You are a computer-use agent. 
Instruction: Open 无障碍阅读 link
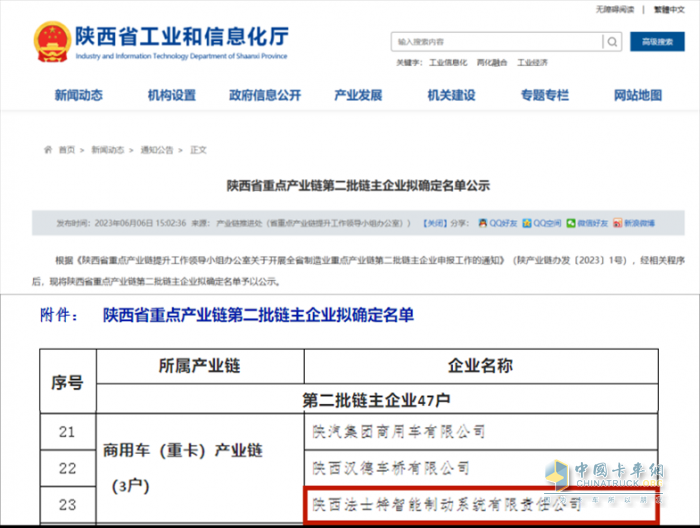pos(614,9)
